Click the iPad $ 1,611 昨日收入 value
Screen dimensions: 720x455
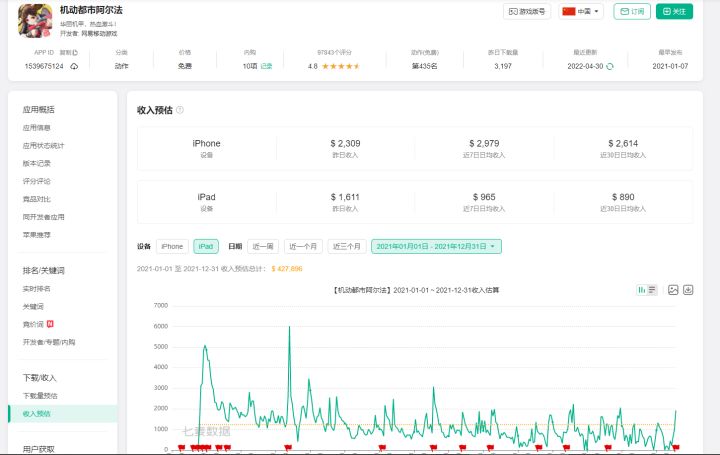(345, 197)
